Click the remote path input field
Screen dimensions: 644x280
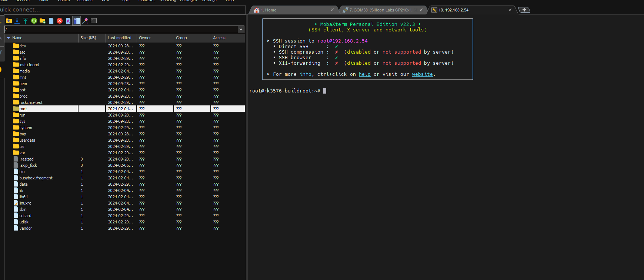121,29
